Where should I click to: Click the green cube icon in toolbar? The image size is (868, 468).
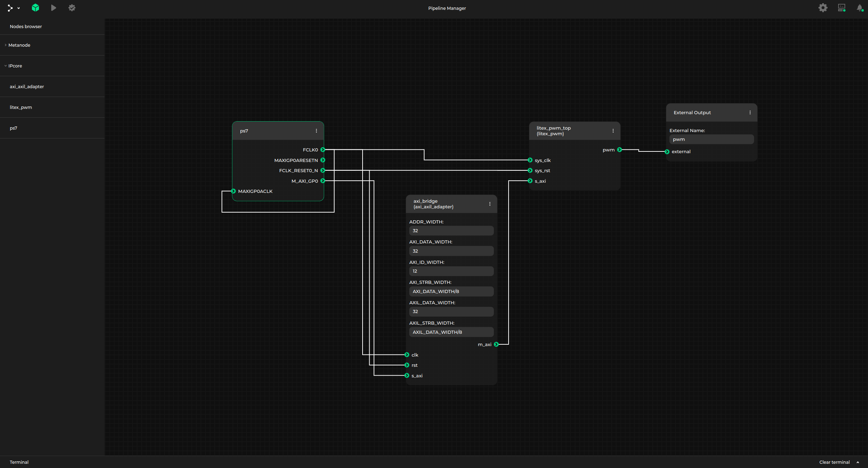[35, 8]
